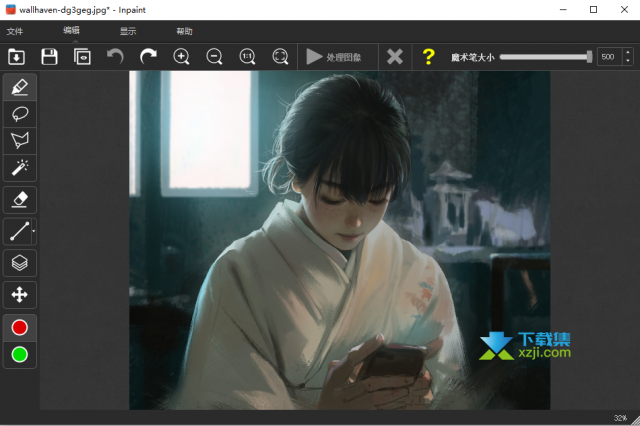
Task: Choose the red mask marker
Action: [x=20, y=327]
